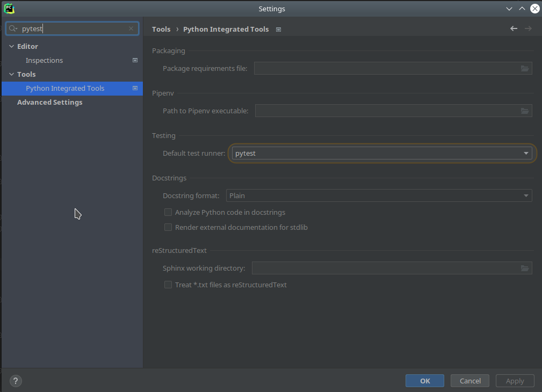Click the Docstrings section label

pos(169,178)
